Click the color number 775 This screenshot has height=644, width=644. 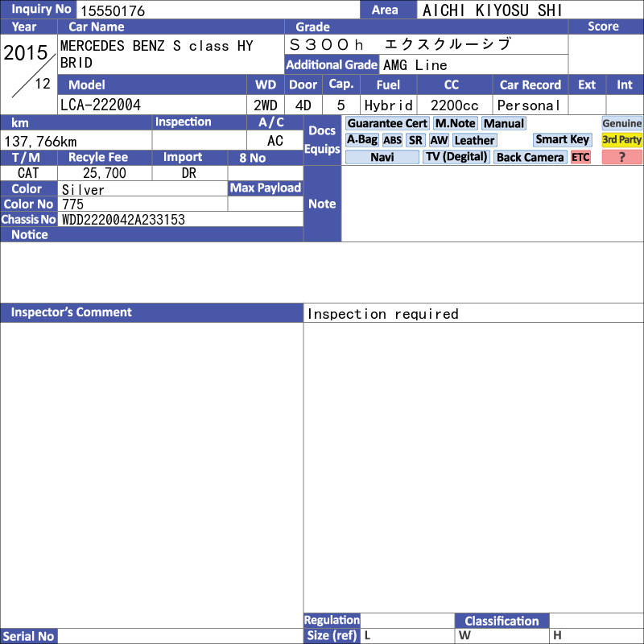coord(72,204)
